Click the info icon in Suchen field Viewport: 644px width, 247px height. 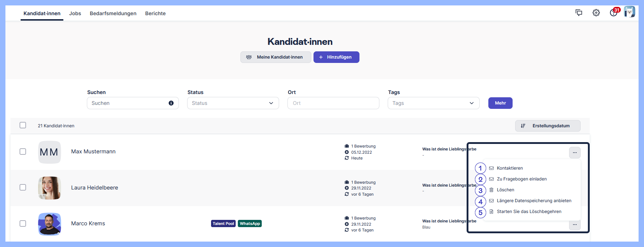(171, 103)
